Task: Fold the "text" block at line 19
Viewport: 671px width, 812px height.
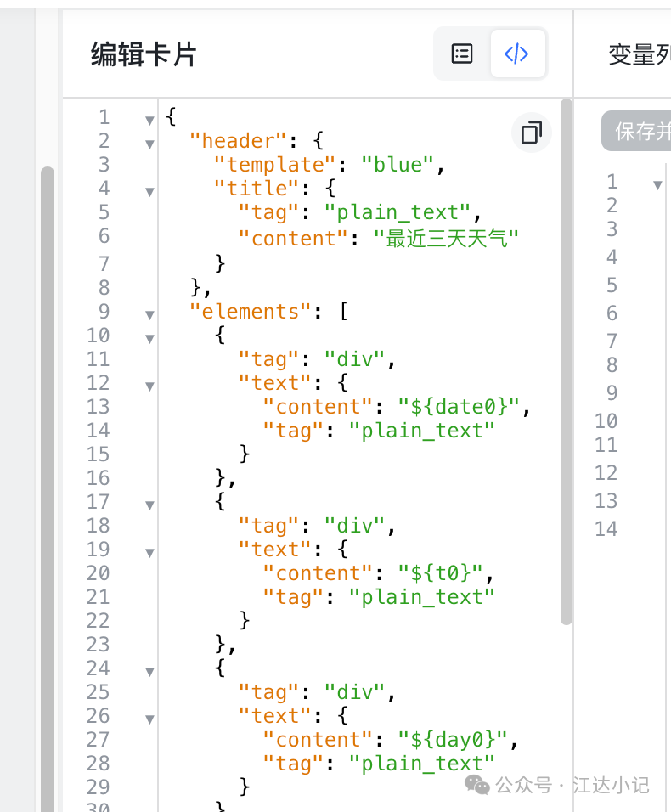Action: (x=149, y=553)
